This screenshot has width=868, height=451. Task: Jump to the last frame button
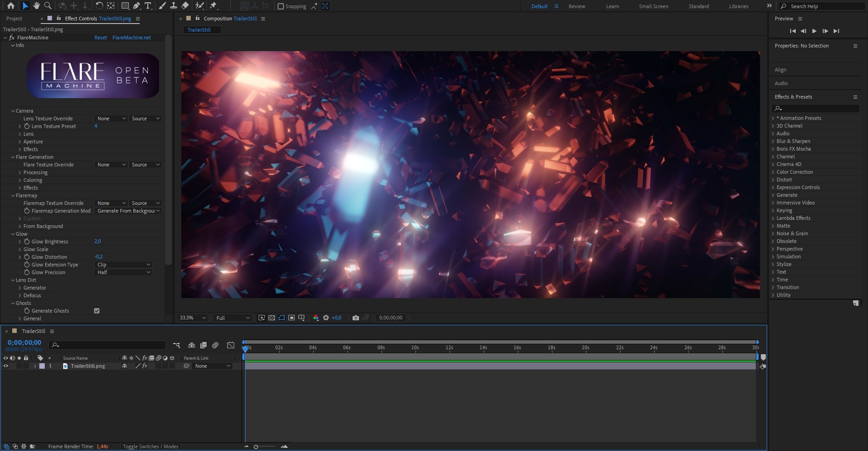coord(836,31)
